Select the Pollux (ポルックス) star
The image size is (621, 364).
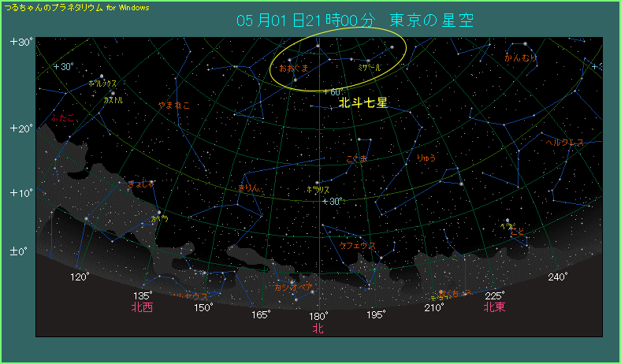(x=102, y=76)
